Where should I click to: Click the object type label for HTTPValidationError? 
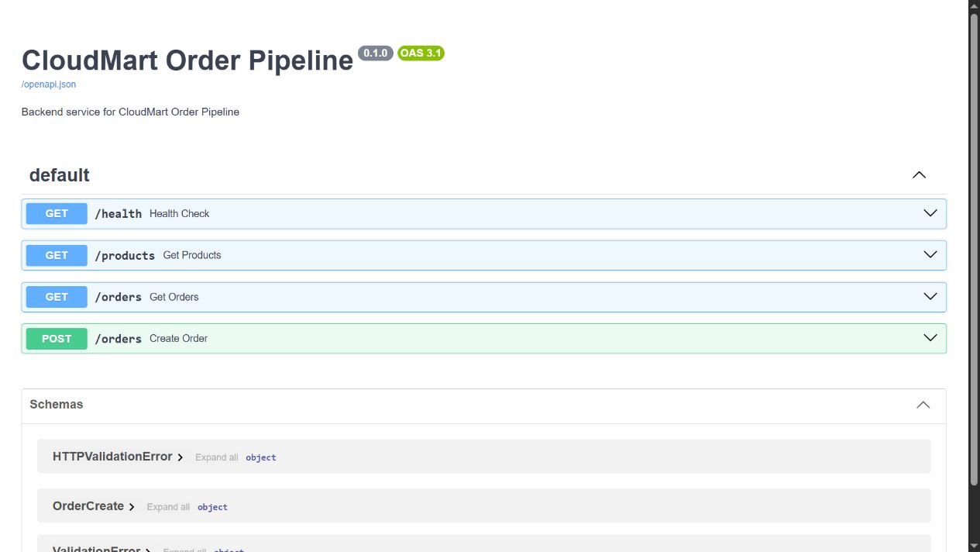(x=261, y=457)
